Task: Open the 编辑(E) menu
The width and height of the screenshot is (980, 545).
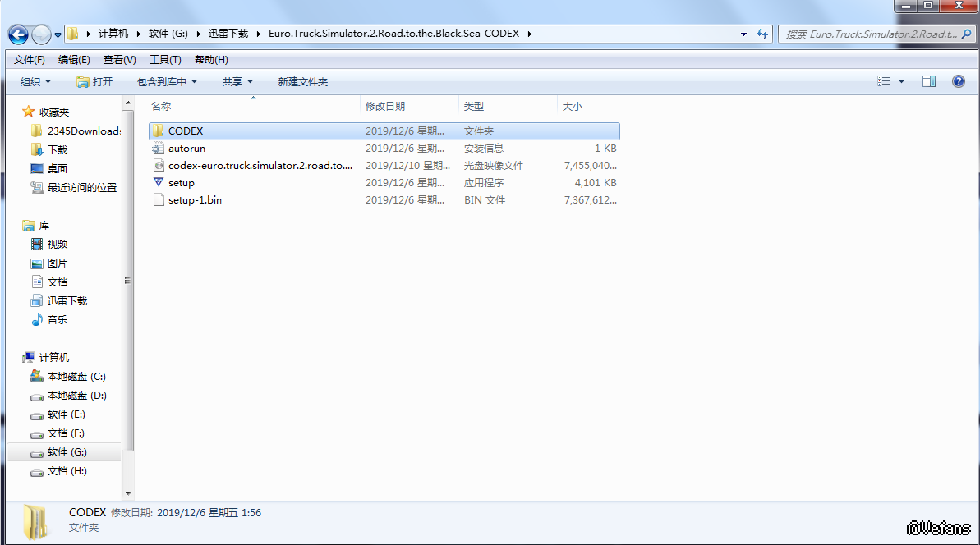Action: 74,60
